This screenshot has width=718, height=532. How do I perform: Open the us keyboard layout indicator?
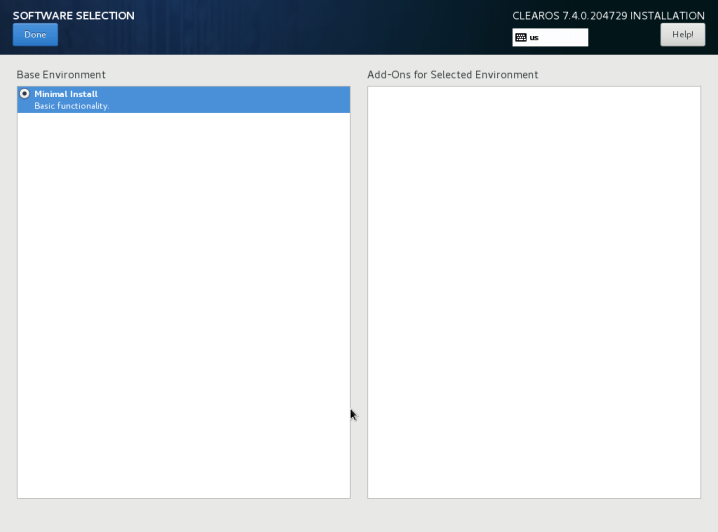click(550, 38)
